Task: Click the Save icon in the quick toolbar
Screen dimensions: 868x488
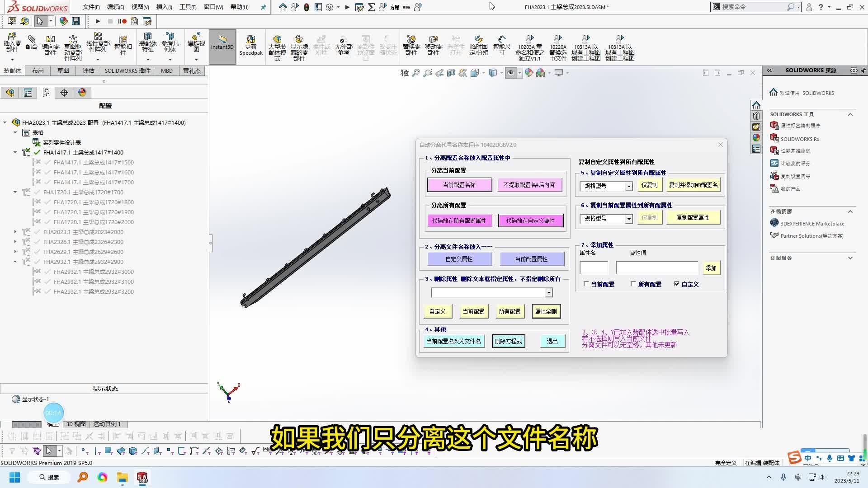Action: point(76,21)
